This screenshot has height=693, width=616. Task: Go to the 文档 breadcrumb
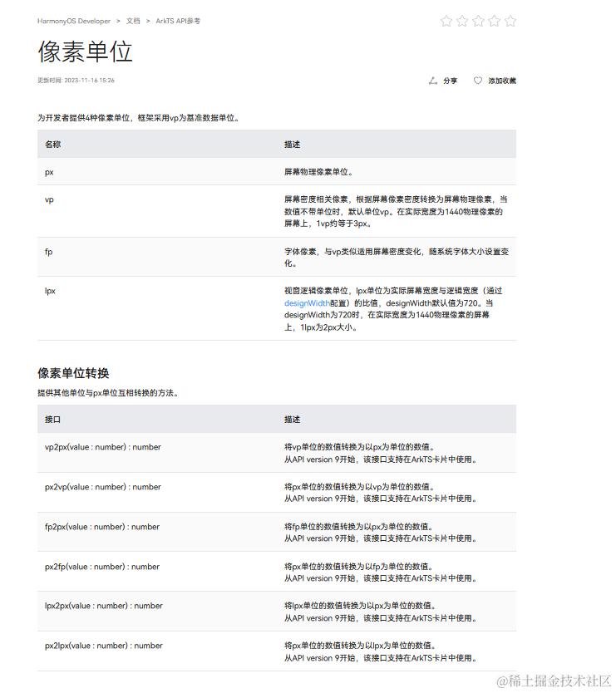click(x=133, y=21)
